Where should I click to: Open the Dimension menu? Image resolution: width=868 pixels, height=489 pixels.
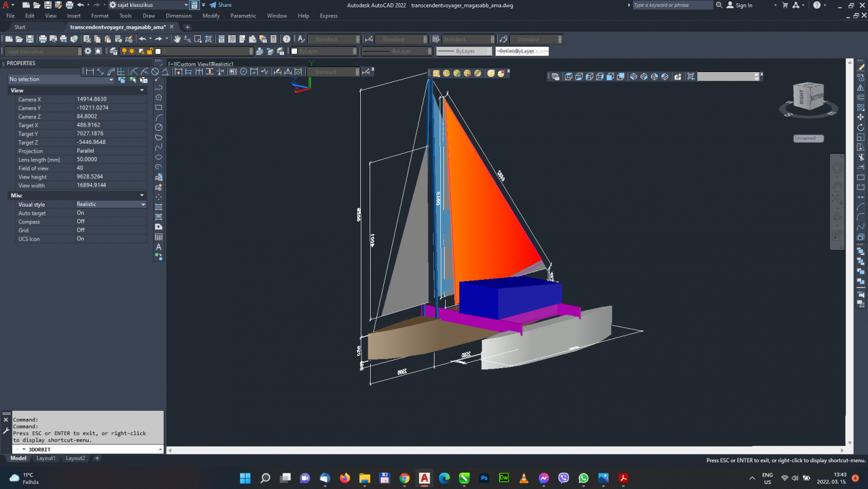coord(179,16)
